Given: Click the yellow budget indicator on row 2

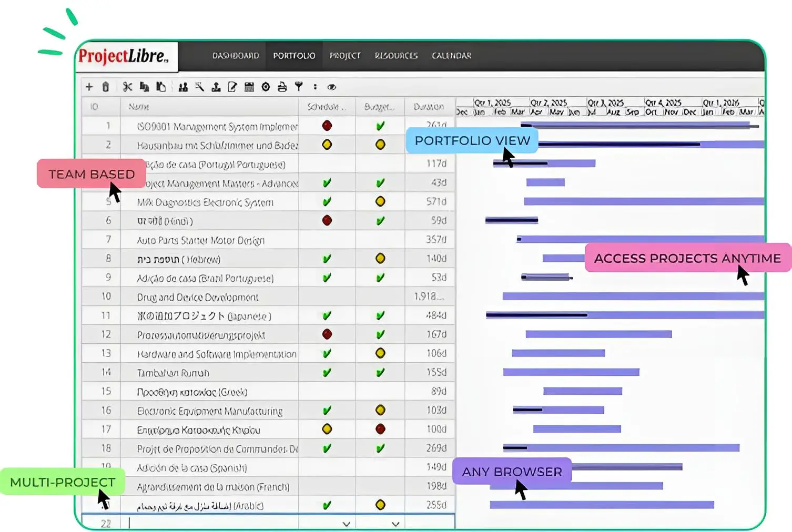Looking at the screenshot, I should [x=380, y=144].
